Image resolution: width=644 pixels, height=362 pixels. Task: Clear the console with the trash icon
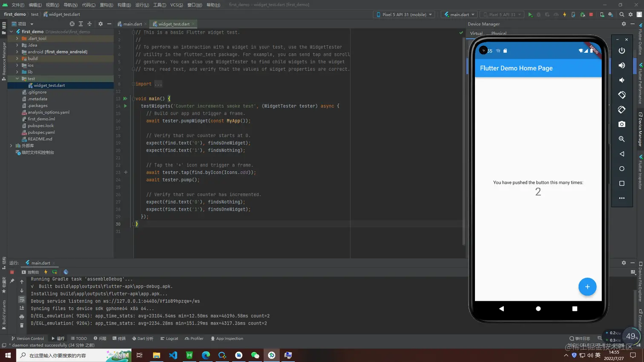tap(22, 325)
